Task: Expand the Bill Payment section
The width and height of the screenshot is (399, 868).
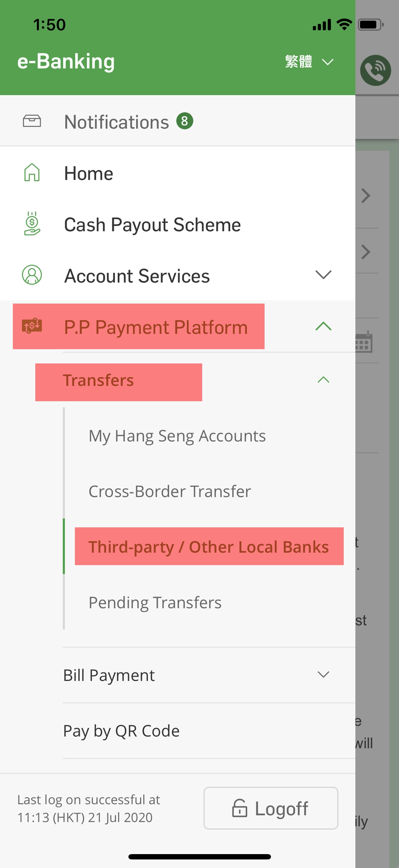Action: pos(323,675)
